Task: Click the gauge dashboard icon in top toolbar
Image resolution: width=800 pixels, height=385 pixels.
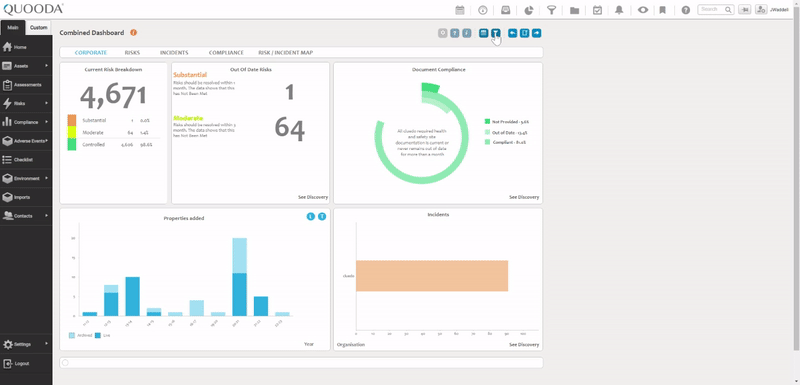Action: [483, 10]
